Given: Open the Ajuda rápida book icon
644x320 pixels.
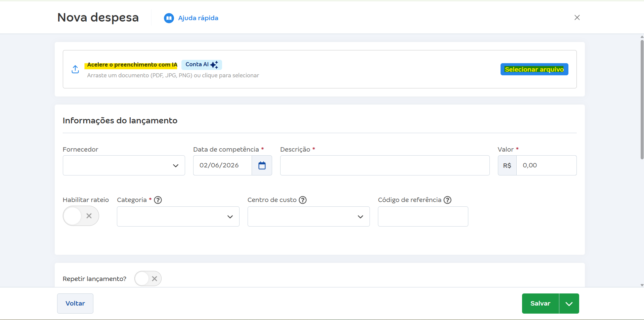Looking at the screenshot, I should click(x=169, y=18).
